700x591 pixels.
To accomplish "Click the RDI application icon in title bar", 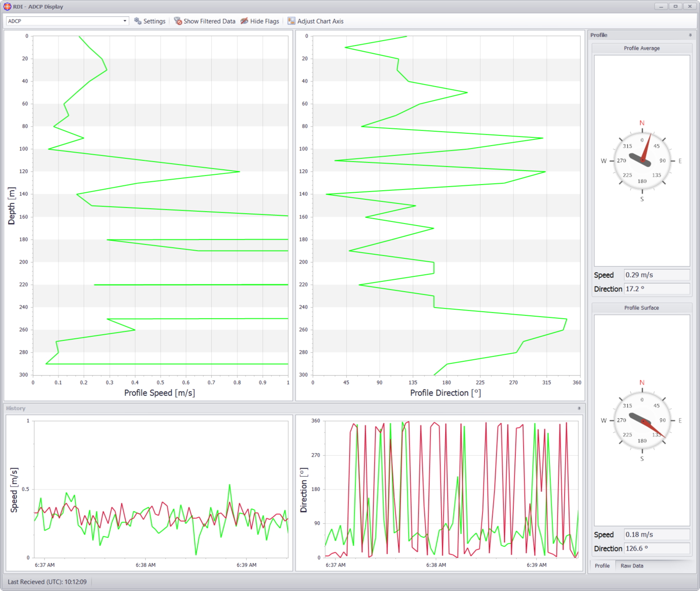I will (7, 7).
